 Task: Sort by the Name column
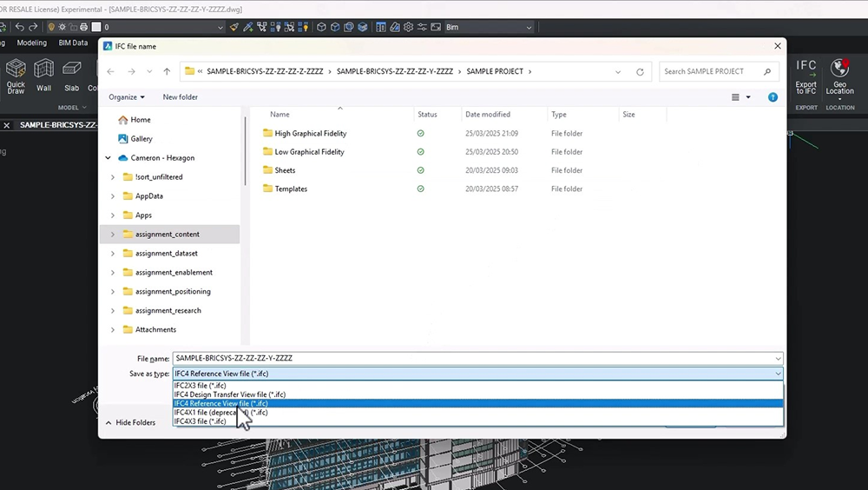pos(279,114)
